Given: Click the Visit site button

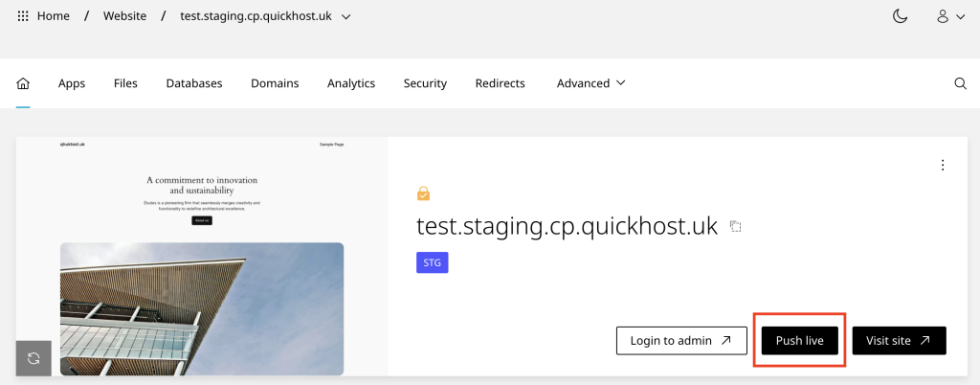Looking at the screenshot, I should (x=900, y=341).
